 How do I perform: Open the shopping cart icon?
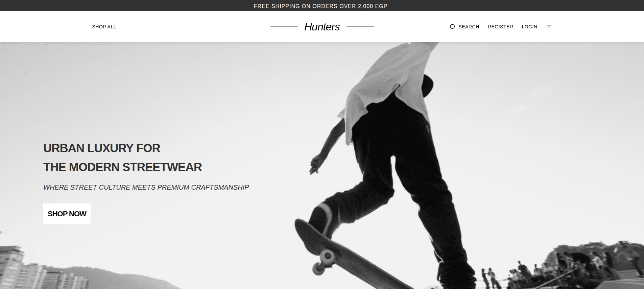coord(549,26)
